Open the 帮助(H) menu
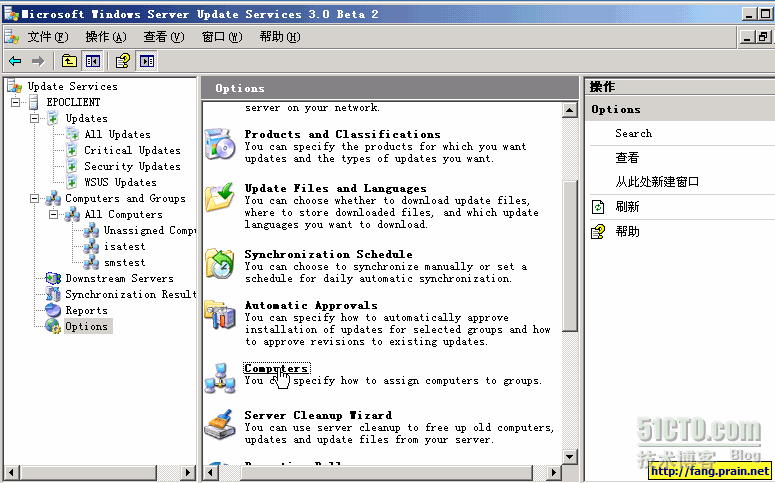 tap(280, 37)
